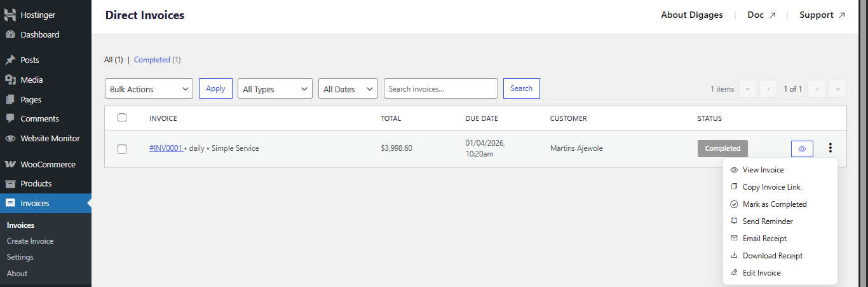The image size is (868, 287).
Task: Open Settings submenu under Invoices
Action: pos(20,257)
